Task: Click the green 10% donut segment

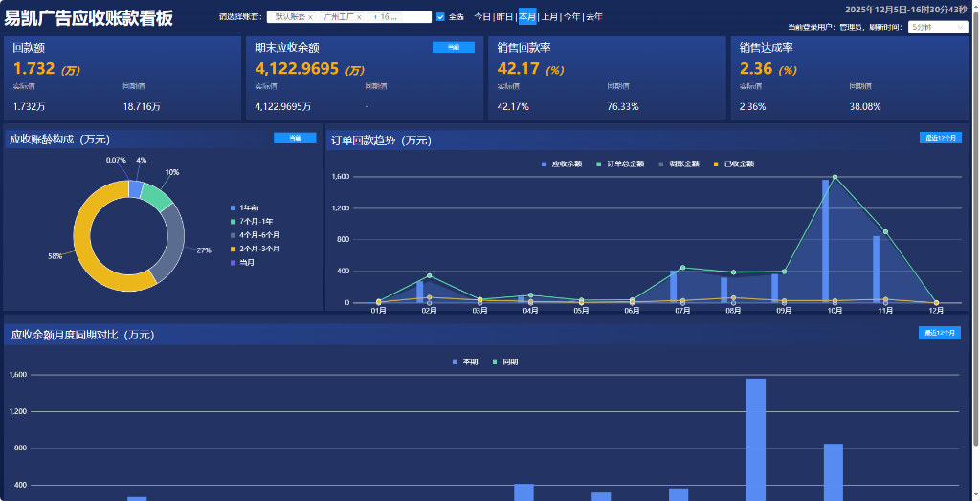Action: coord(156,197)
